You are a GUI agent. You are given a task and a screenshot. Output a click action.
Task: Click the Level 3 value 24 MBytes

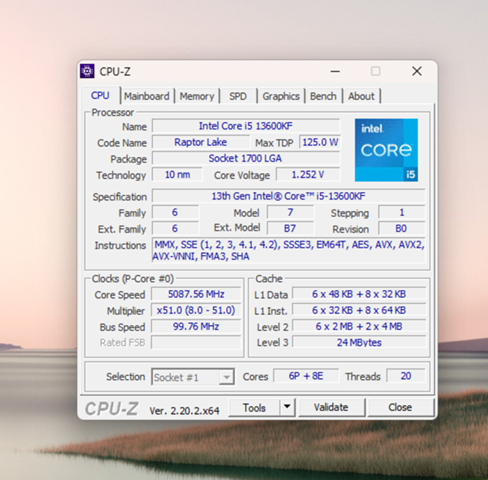pos(359,342)
